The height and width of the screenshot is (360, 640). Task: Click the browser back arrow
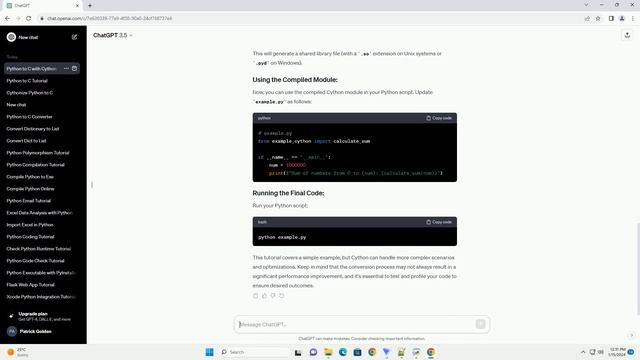point(7,18)
